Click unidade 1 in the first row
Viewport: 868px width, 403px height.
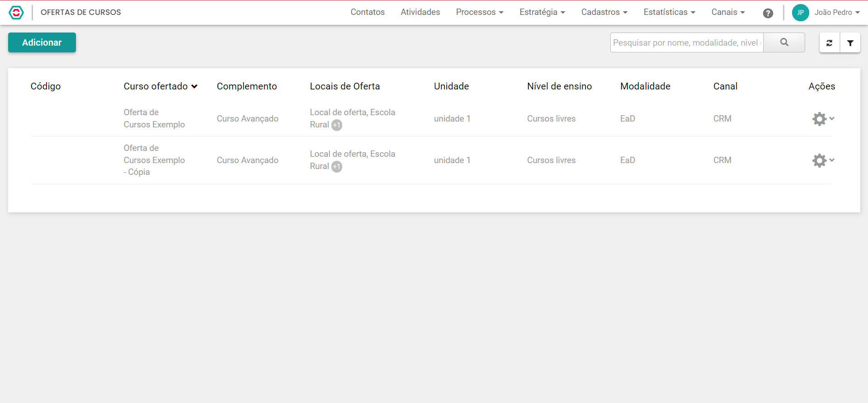pyautogui.click(x=452, y=119)
